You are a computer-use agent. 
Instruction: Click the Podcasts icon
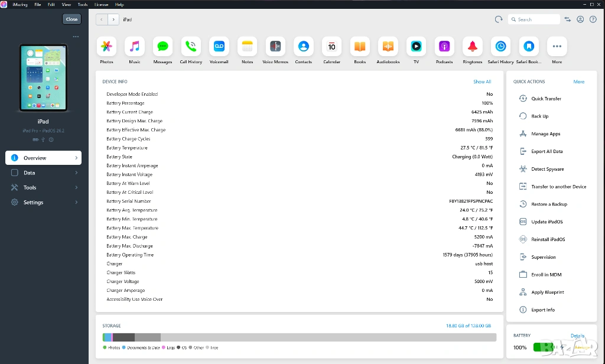pyautogui.click(x=444, y=47)
